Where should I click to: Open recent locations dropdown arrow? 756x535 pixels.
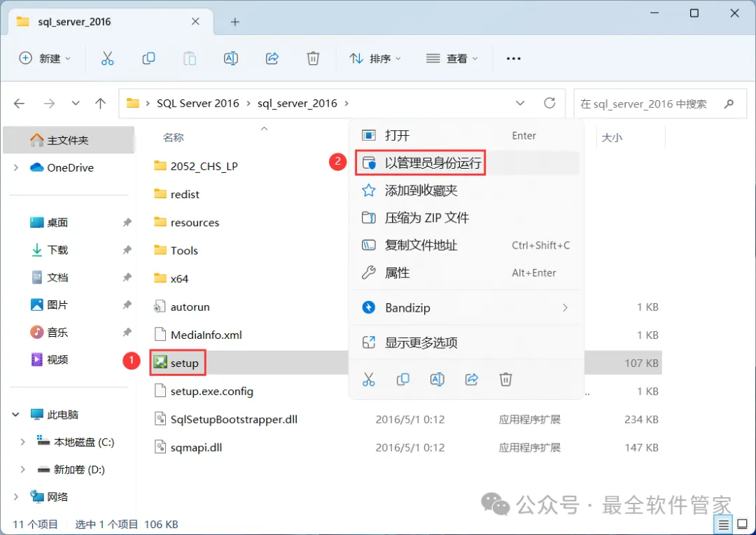(75, 103)
